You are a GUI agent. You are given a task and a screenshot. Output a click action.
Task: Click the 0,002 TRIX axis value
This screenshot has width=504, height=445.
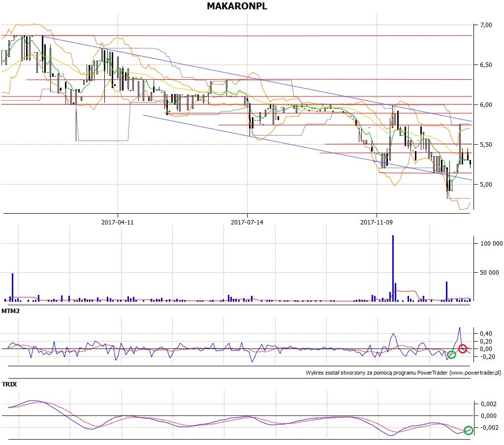488,404
